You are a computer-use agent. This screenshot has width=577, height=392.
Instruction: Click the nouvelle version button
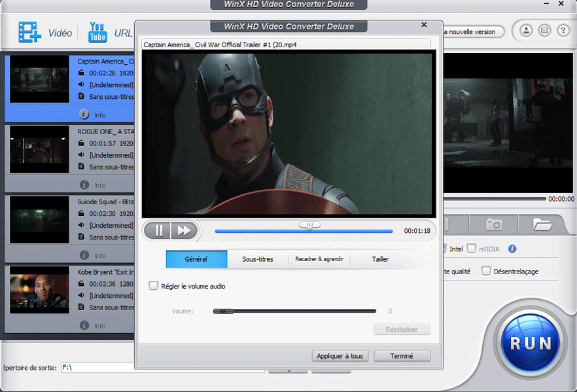(472, 31)
